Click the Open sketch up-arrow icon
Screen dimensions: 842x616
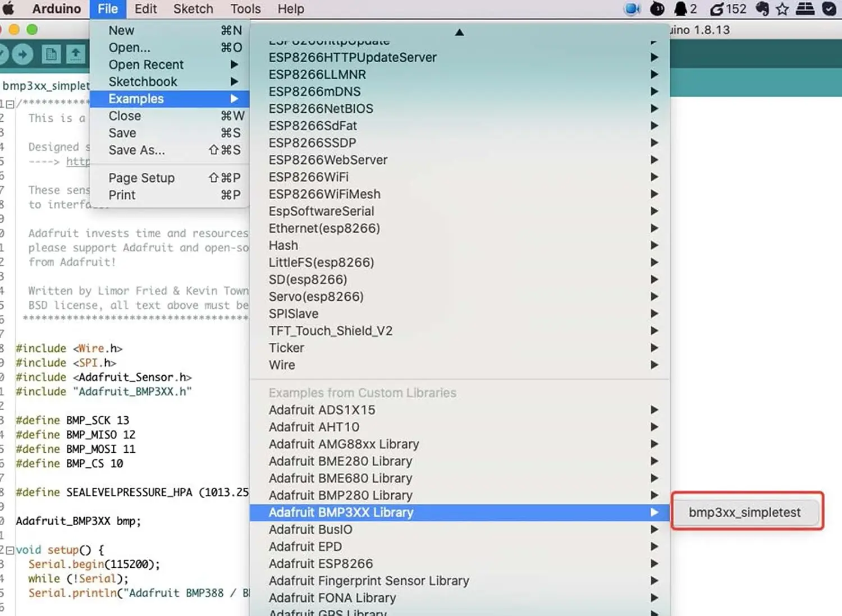tap(75, 54)
